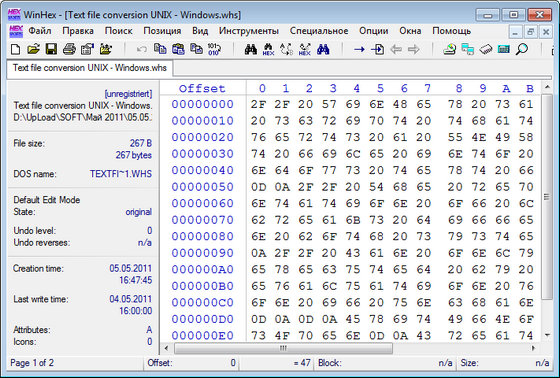
Task: Open the Файл menu
Action: (x=40, y=31)
